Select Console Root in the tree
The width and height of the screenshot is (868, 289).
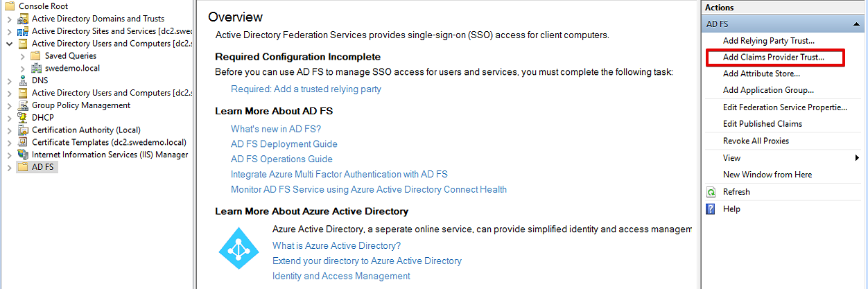pyautogui.click(x=43, y=6)
